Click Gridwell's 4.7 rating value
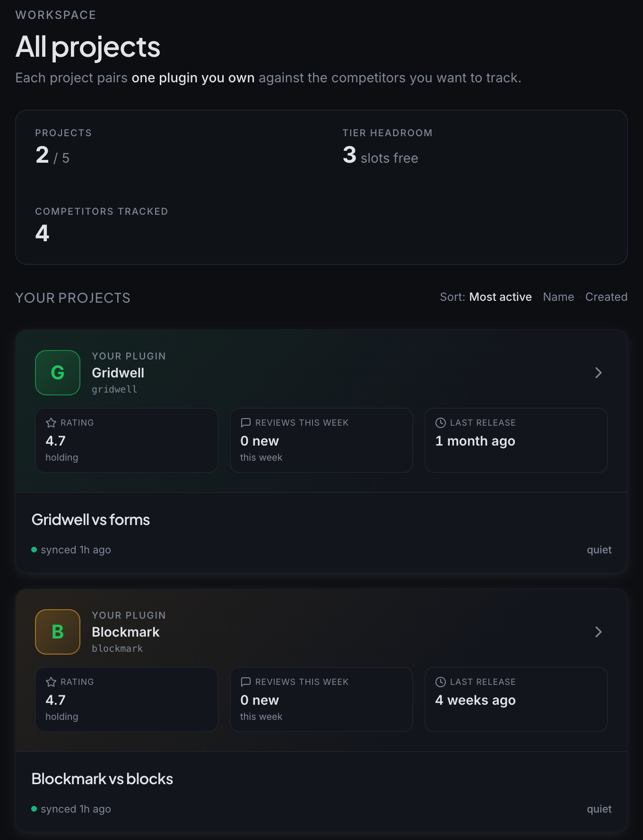 tap(56, 441)
